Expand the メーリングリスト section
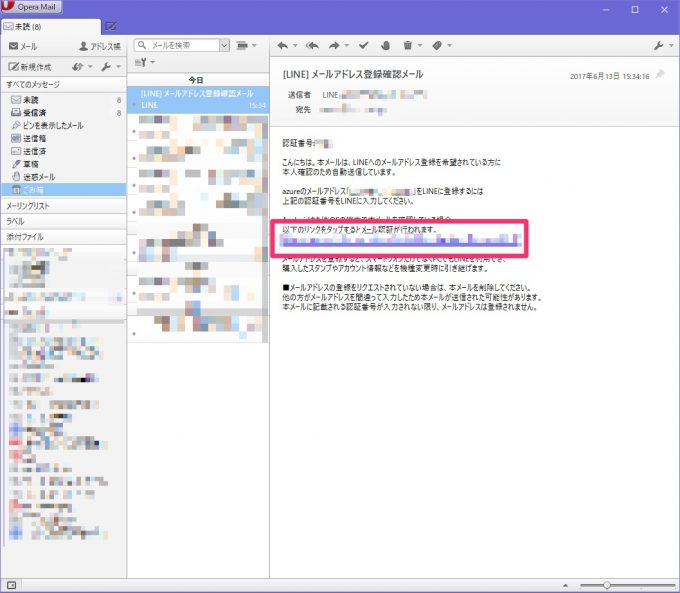Screen dimensions: 680x593 [x=64, y=206]
